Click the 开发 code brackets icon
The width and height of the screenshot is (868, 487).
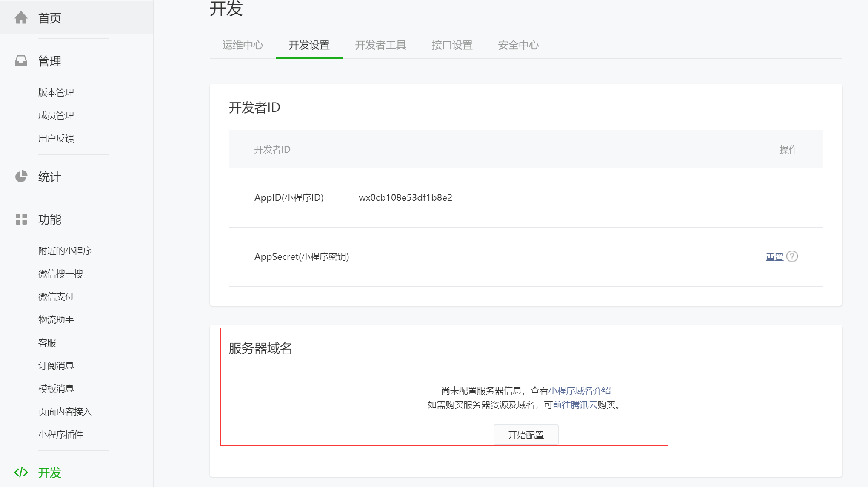pyautogui.click(x=21, y=473)
